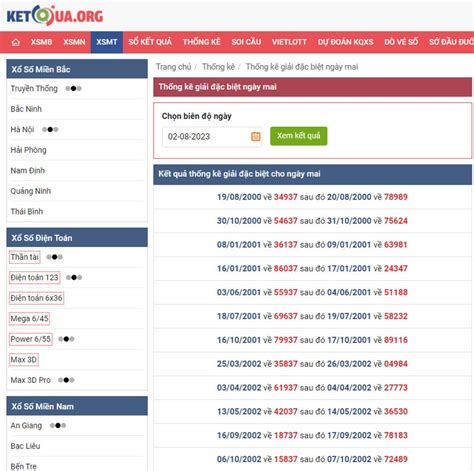Viewport: 474px width, 471px height.
Task: Click the KETQUA.ORG logo
Action: (x=55, y=15)
